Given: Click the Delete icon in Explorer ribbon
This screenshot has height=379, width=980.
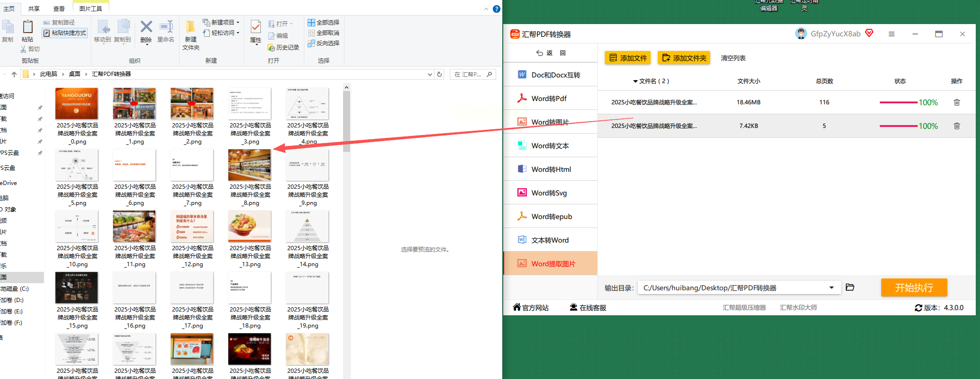Looking at the screenshot, I should click(146, 32).
